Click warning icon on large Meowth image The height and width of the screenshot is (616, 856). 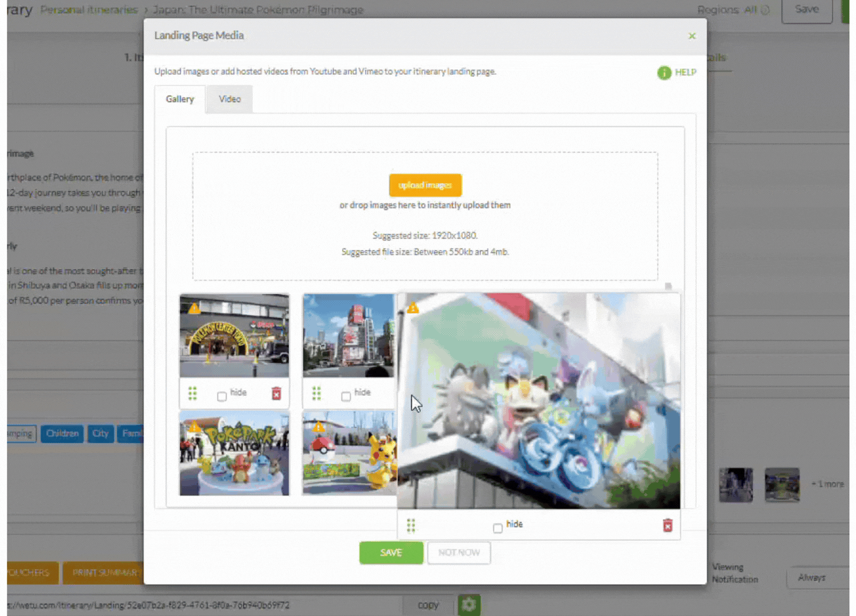tap(413, 308)
